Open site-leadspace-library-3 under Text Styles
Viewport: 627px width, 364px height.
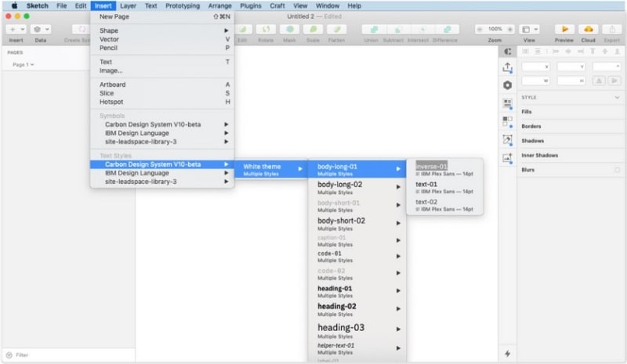coord(162,182)
